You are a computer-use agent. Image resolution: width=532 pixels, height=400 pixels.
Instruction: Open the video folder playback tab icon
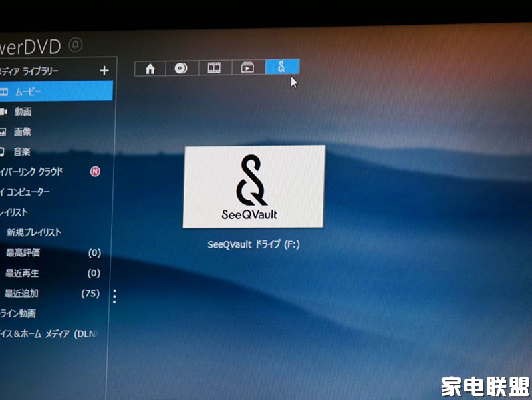tap(248, 67)
